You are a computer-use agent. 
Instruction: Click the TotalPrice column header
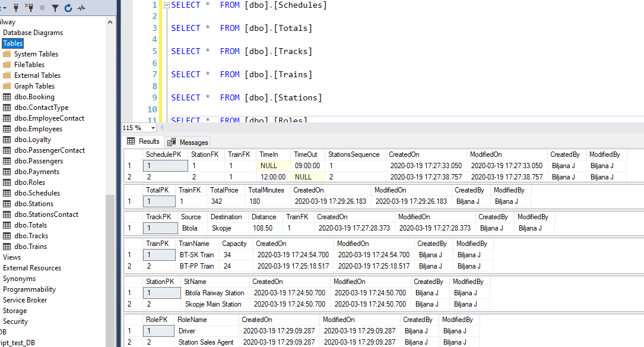pos(224,190)
